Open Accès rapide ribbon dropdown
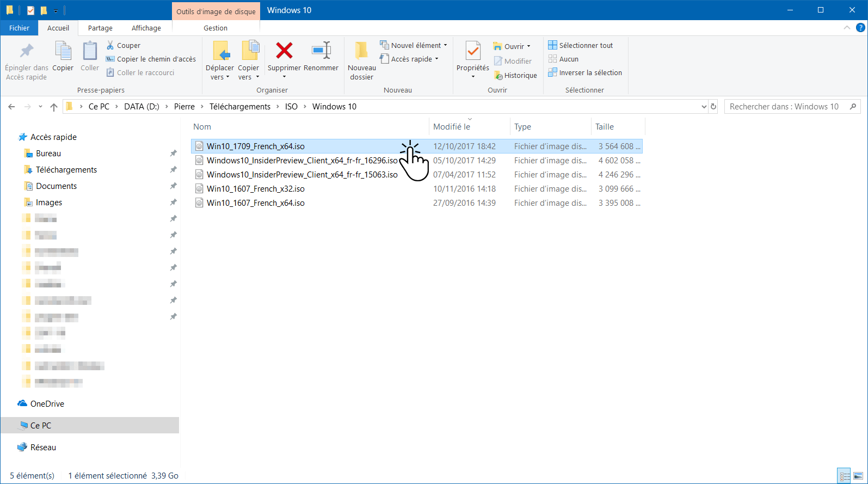Image resolution: width=868 pixels, height=484 pixels. click(x=409, y=59)
